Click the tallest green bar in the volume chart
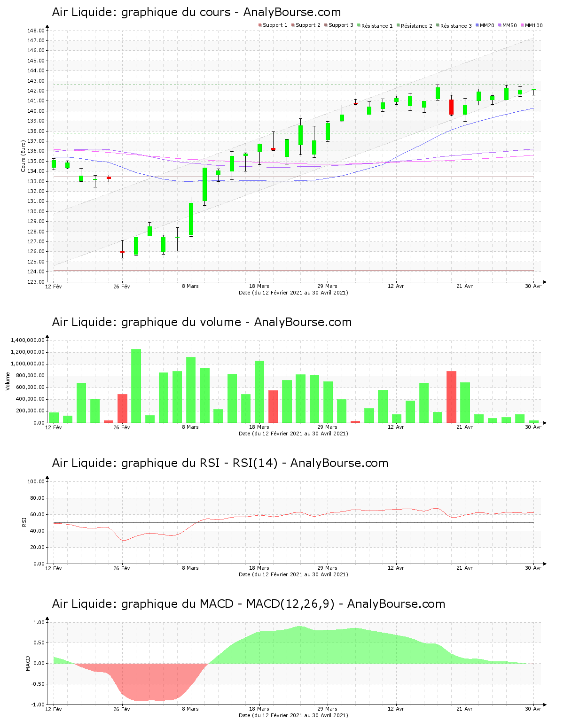 136,386
